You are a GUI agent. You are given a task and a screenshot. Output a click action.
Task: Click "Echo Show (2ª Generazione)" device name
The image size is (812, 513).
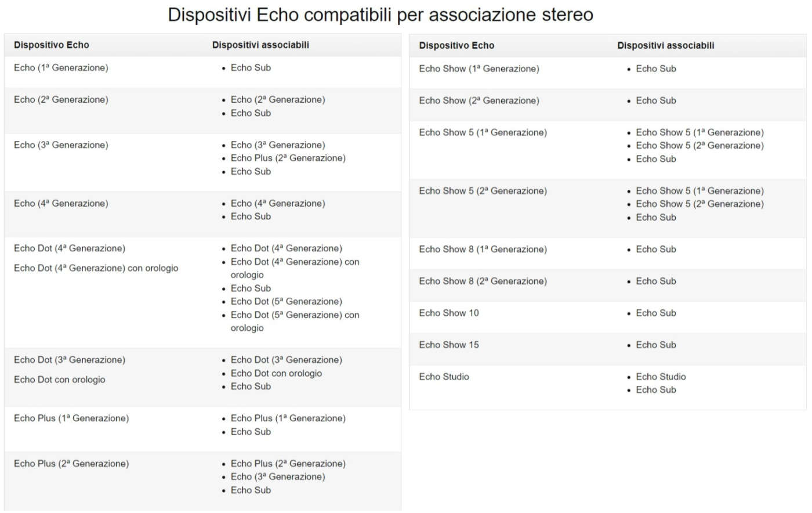(478, 101)
